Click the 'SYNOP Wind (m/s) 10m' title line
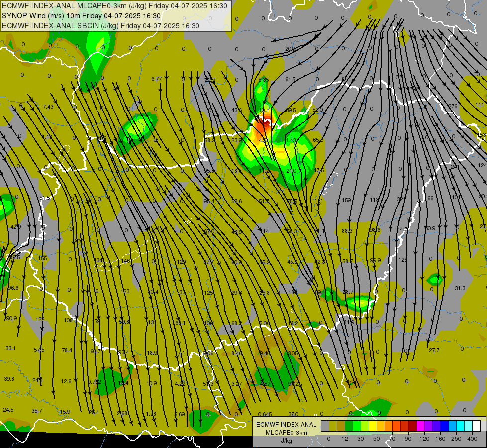The width and height of the screenshot is (487, 448). coord(82,16)
